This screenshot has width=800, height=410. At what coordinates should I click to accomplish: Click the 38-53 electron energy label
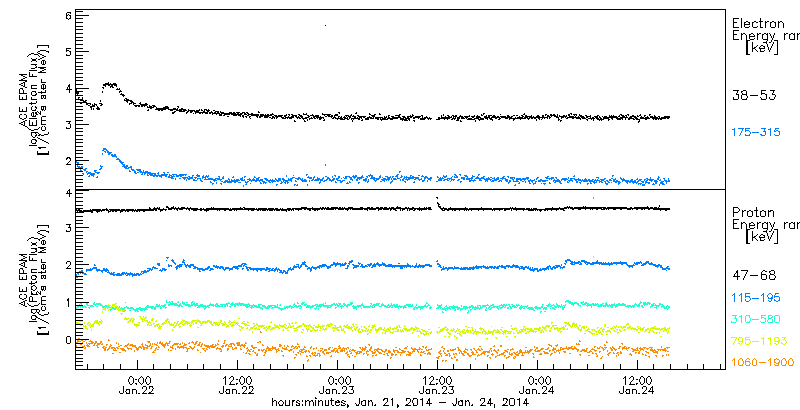(x=754, y=95)
